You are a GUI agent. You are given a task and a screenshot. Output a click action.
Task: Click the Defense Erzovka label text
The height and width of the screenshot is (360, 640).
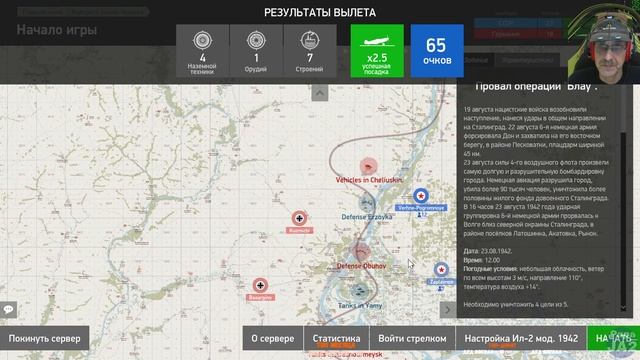coord(367,217)
